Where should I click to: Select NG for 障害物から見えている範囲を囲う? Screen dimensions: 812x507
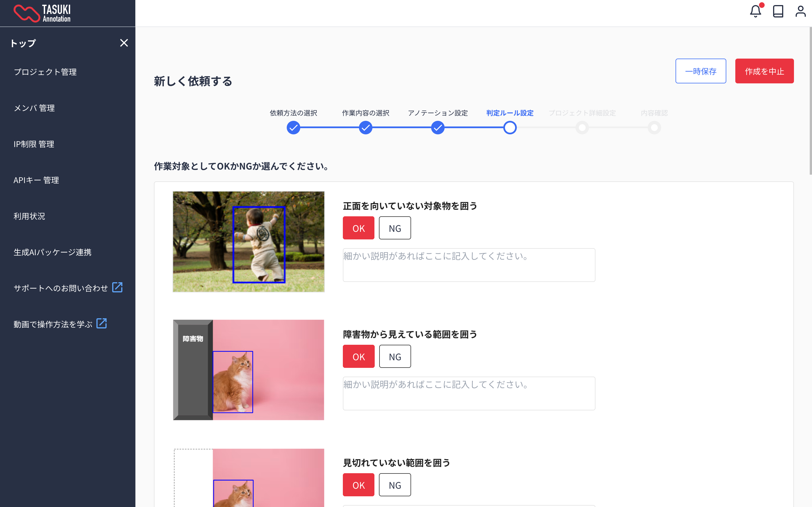(395, 356)
